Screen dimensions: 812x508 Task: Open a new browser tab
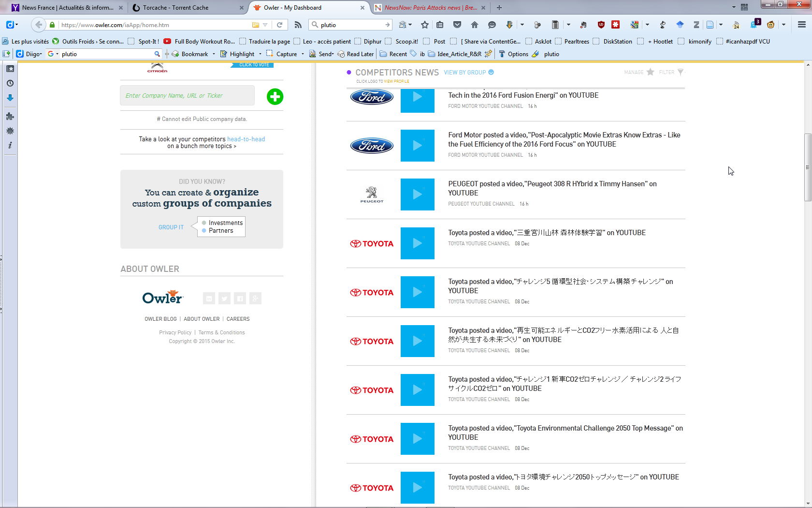point(499,7)
